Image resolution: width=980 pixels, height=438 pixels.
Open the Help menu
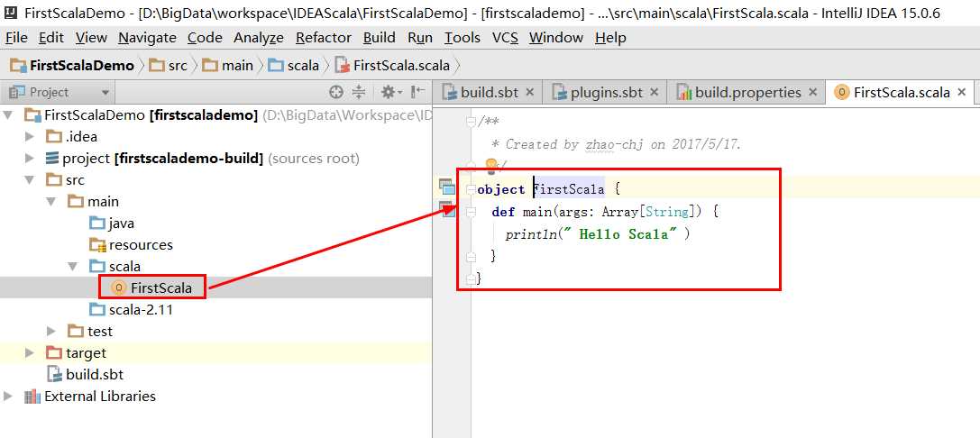(x=610, y=38)
